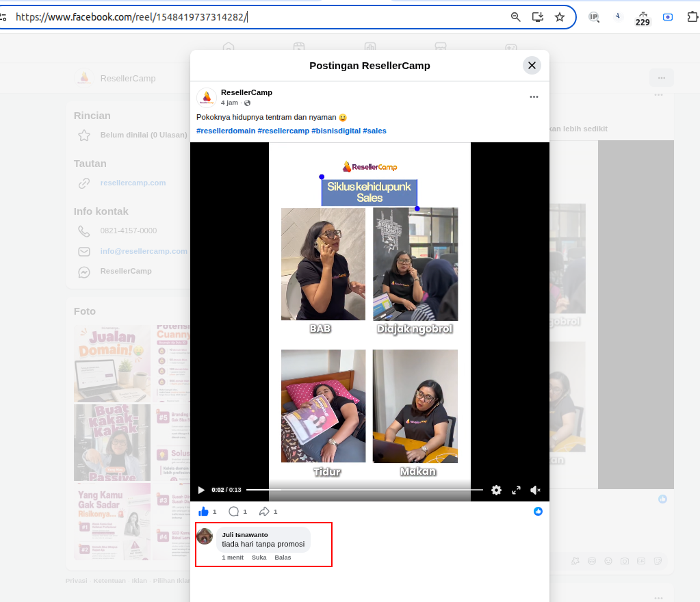
Task: Open the Ketentuan footer link
Action: pyautogui.click(x=109, y=581)
